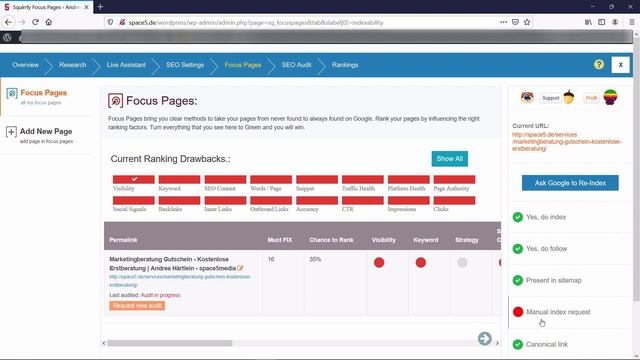Select the Focus Pages tab
The height and width of the screenshot is (360, 640).
coord(243,65)
